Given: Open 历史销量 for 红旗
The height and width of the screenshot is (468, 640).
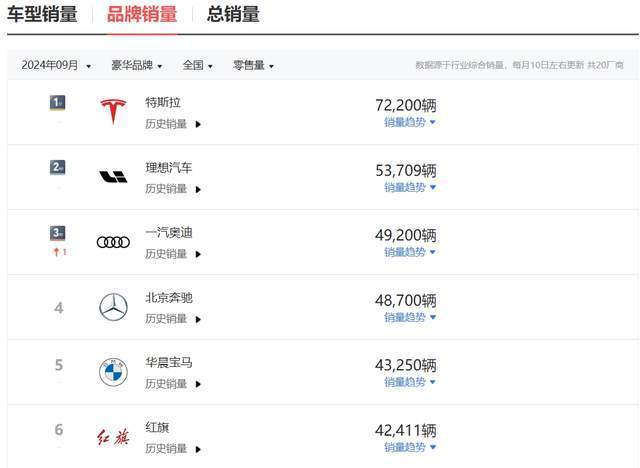Looking at the screenshot, I should pos(173,449).
